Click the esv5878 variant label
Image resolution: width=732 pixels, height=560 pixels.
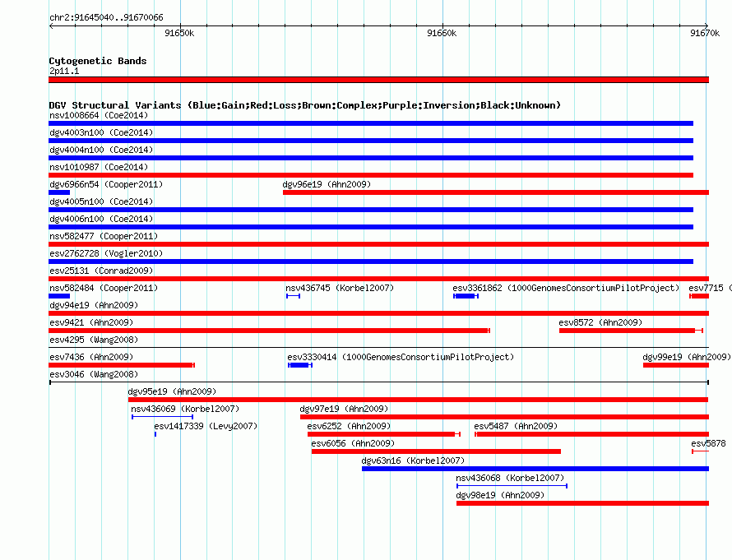coord(709,443)
